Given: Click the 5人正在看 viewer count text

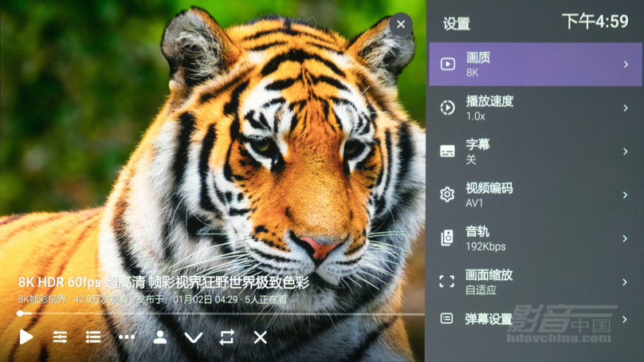Looking at the screenshot, I should 266,300.
